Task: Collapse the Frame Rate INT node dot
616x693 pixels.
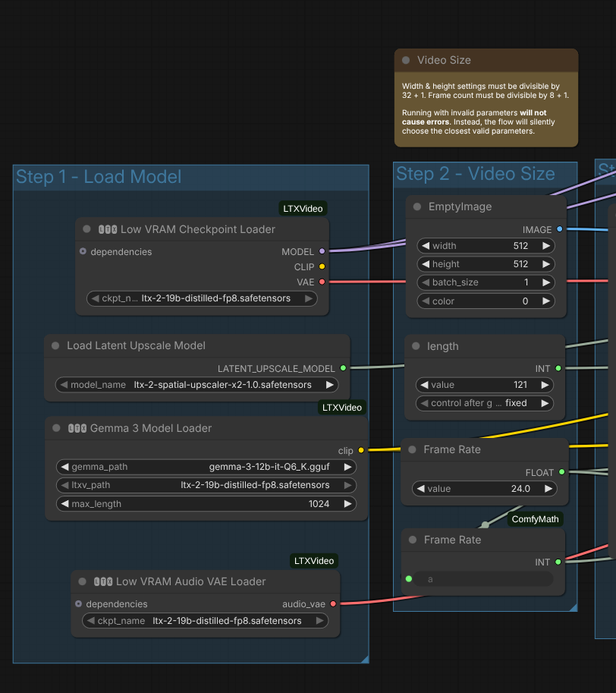Action: 413,540
